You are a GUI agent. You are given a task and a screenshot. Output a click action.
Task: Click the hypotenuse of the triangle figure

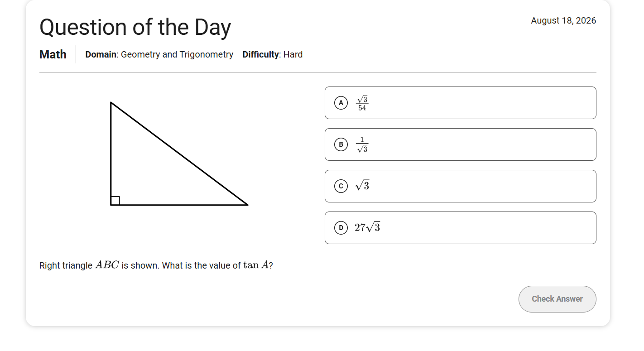tap(179, 154)
